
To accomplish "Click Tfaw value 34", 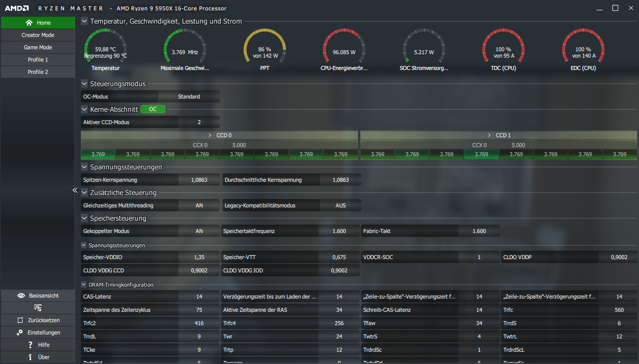I will tap(479, 323).
